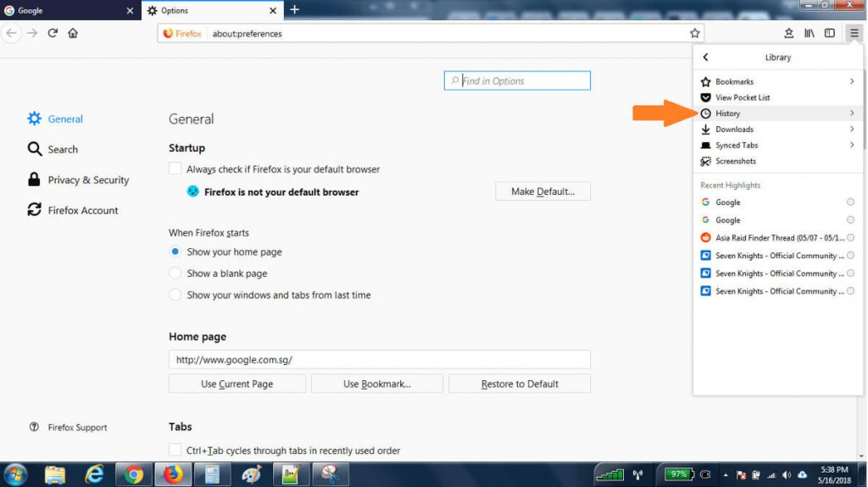Reload the current page
The height and width of the screenshot is (487, 868).
click(x=53, y=33)
